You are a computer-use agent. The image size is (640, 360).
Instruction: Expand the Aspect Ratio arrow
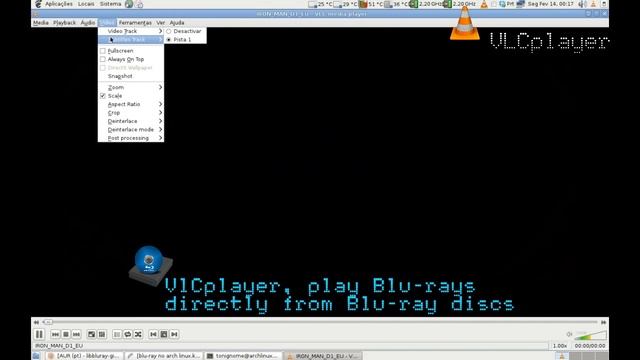tap(160, 104)
